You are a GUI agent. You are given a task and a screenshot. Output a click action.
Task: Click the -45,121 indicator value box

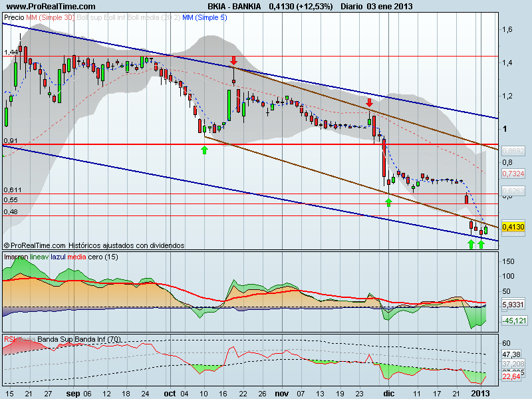pyautogui.click(x=514, y=321)
